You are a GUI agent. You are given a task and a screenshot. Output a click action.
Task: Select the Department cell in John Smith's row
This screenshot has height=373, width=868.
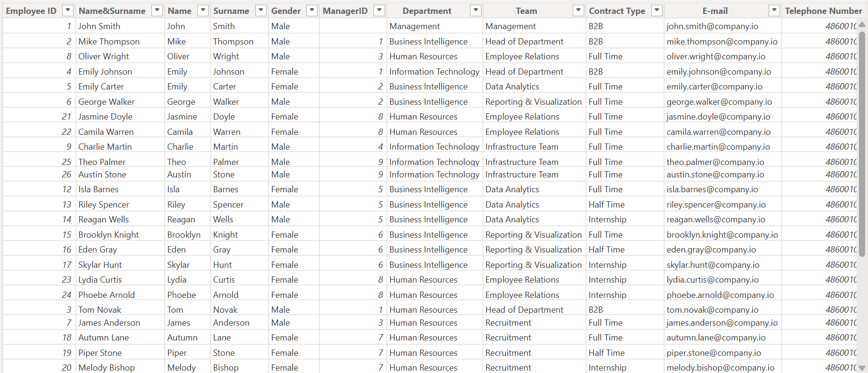[x=435, y=26]
